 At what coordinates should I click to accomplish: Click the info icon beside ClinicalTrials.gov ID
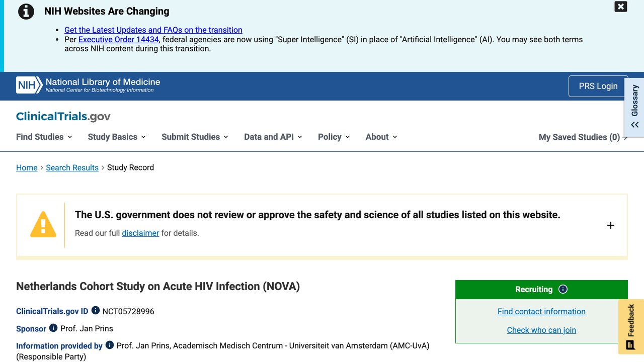96,310
